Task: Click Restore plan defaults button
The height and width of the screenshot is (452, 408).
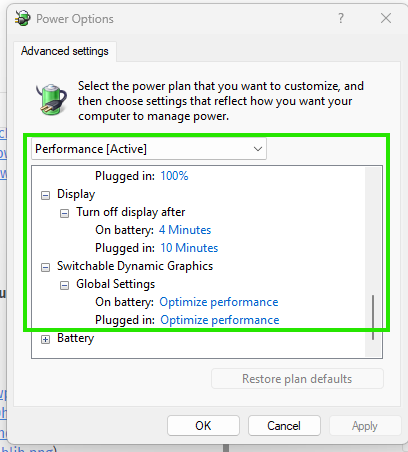Action: [297, 379]
